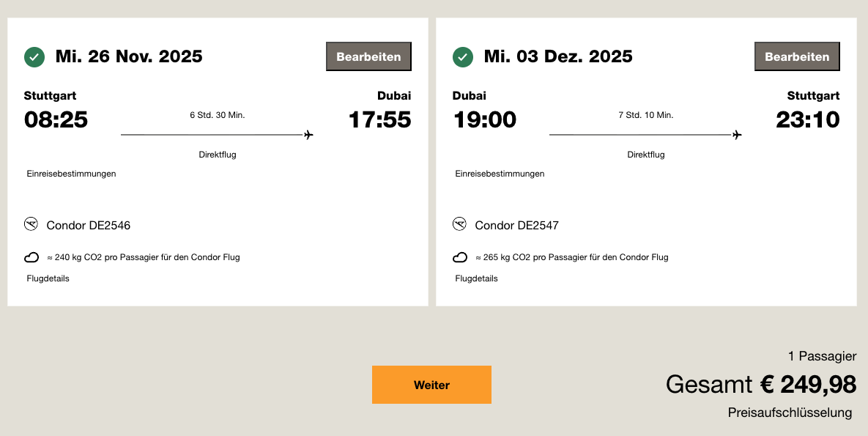Expand Flugdetails for Condor DE2546
This screenshot has width=868, height=436.
pyautogui.click(x=48, y=278)
